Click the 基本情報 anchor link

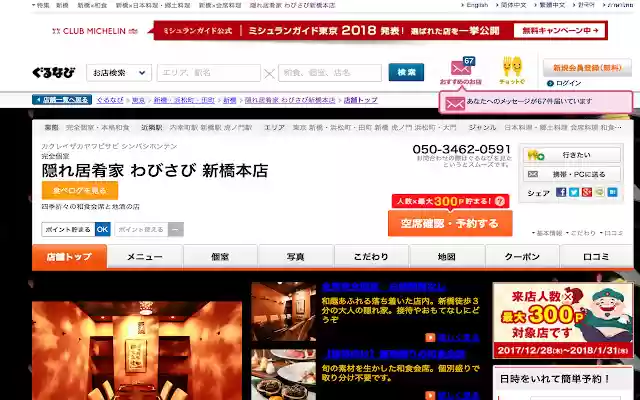point(549,233)
